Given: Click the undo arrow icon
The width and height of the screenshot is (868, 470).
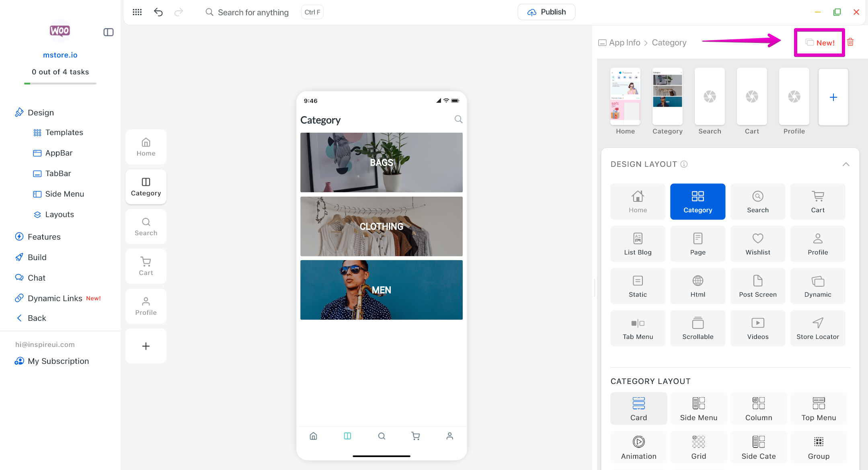Looking at the screenshot, I should [158, 12].
